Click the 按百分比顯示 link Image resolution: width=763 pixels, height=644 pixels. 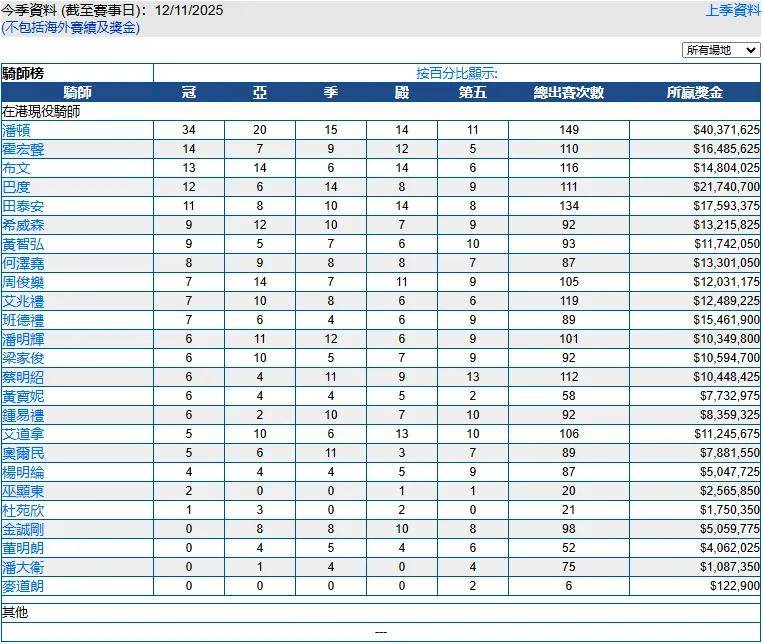click(457, 73)
